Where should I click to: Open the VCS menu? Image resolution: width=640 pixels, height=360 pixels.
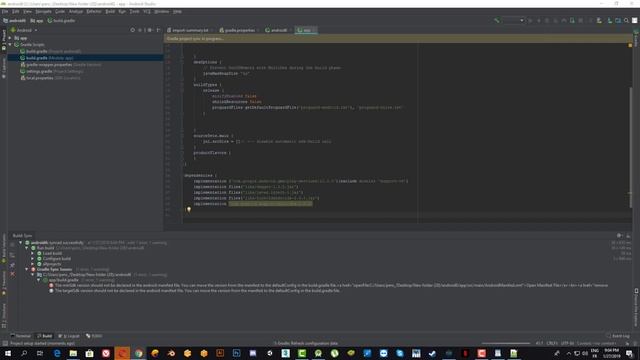pos(147,11)
